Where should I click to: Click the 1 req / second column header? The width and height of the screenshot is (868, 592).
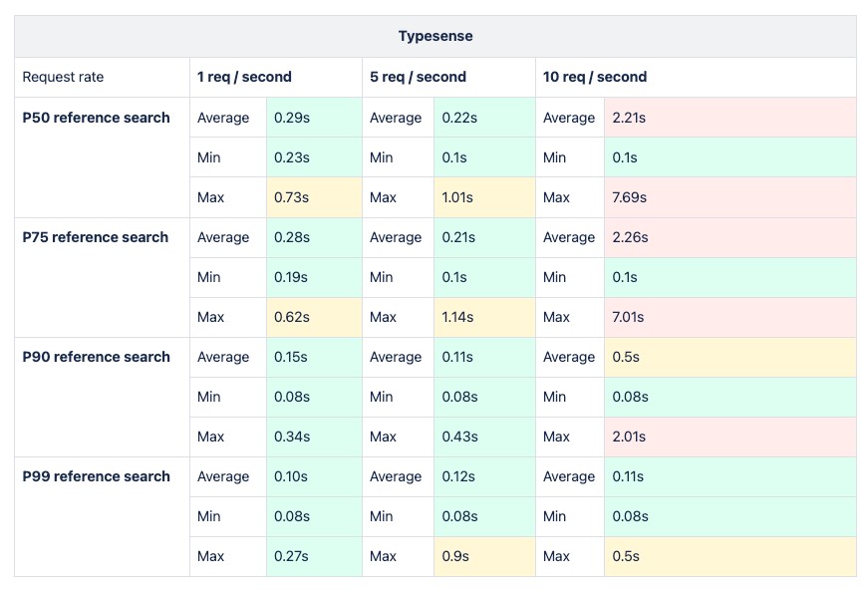tap(244, 77)
